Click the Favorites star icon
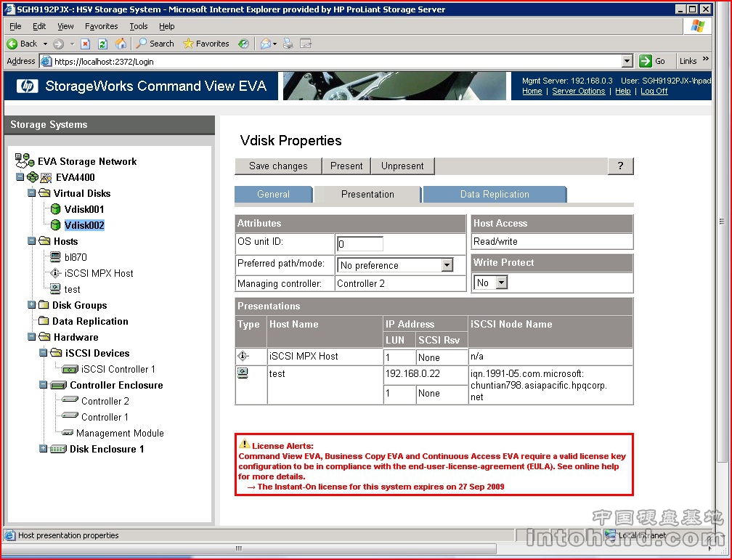Screen dimensions: 732x560 [188, 44]
